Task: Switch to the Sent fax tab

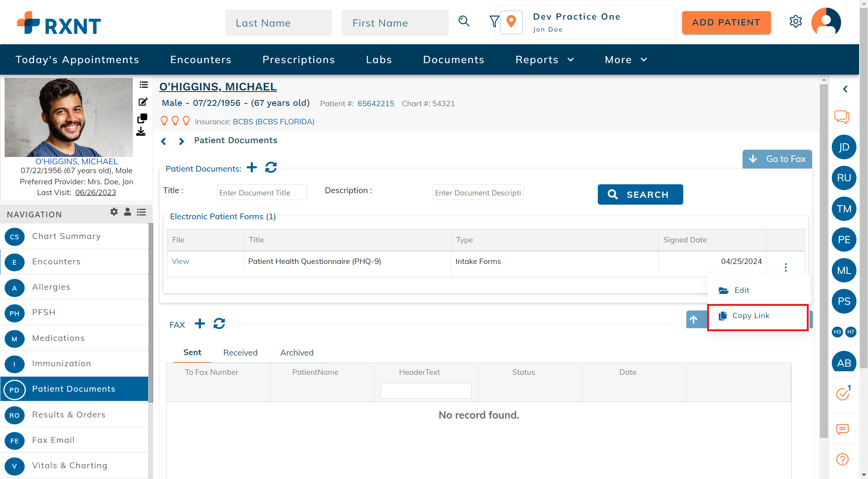Action: pos(192,352)
